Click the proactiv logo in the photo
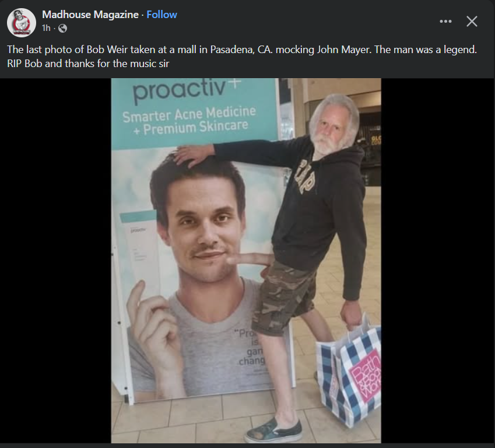This screenshot has width=495, height=448. click(x=186, y=90)
